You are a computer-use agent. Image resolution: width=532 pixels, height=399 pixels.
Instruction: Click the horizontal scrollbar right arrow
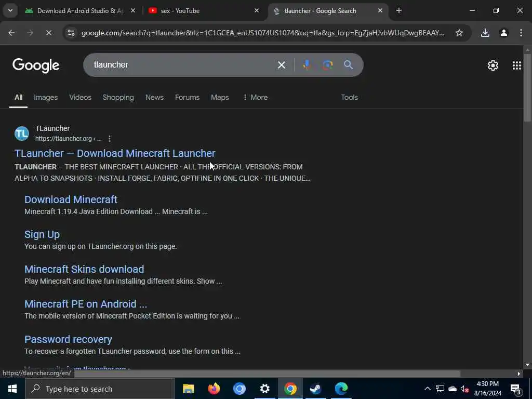[x=519, y=374]
